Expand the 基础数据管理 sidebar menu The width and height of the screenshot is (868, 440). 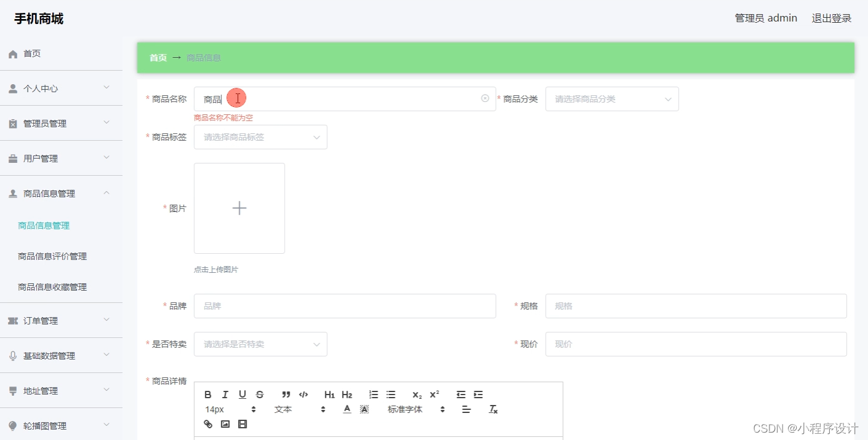61,355
